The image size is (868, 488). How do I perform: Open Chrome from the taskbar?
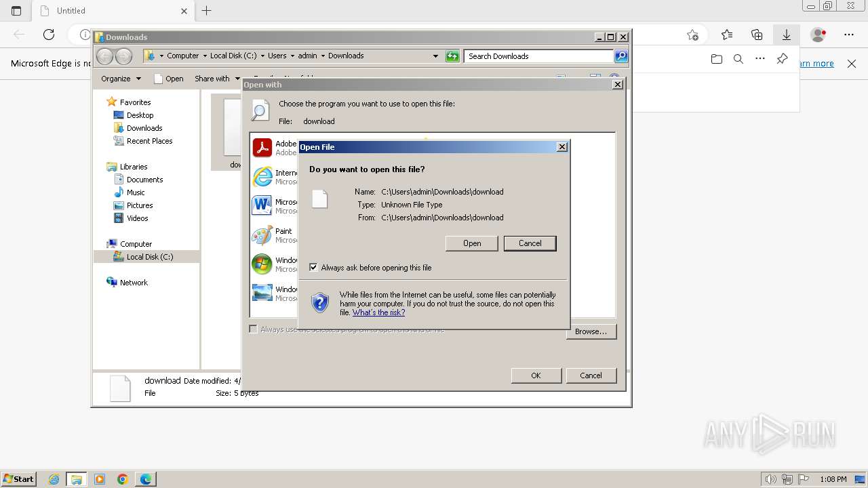click(x=123, y=479)
